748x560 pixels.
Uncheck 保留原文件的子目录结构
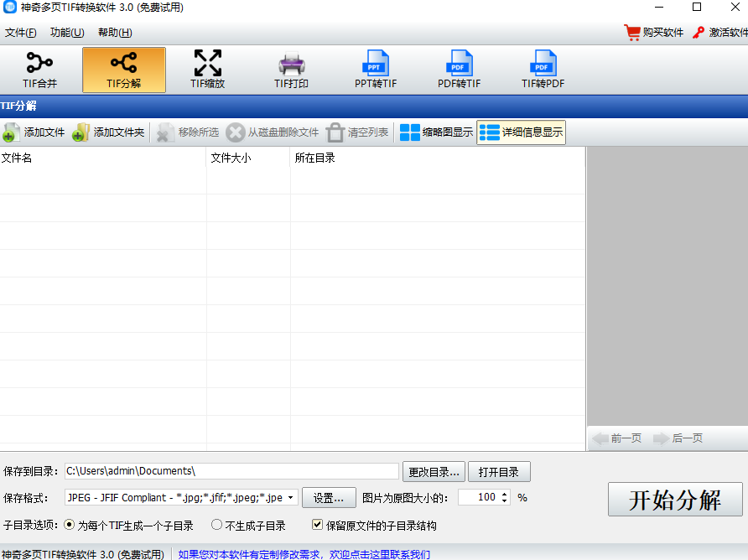point(316,525)
